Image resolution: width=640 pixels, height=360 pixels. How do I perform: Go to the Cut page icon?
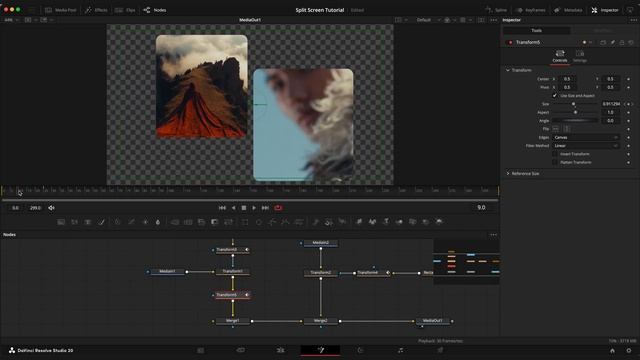coord(240,350)
